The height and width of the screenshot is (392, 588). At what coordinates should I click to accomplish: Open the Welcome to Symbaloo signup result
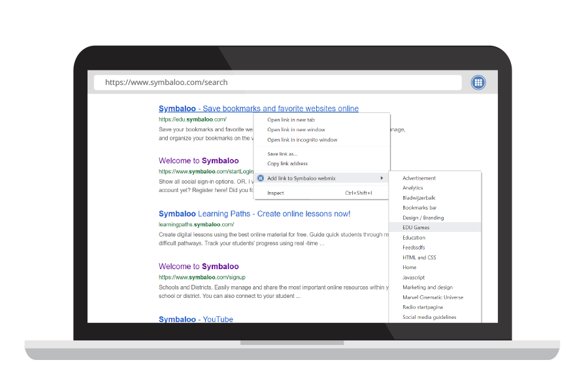199,267
